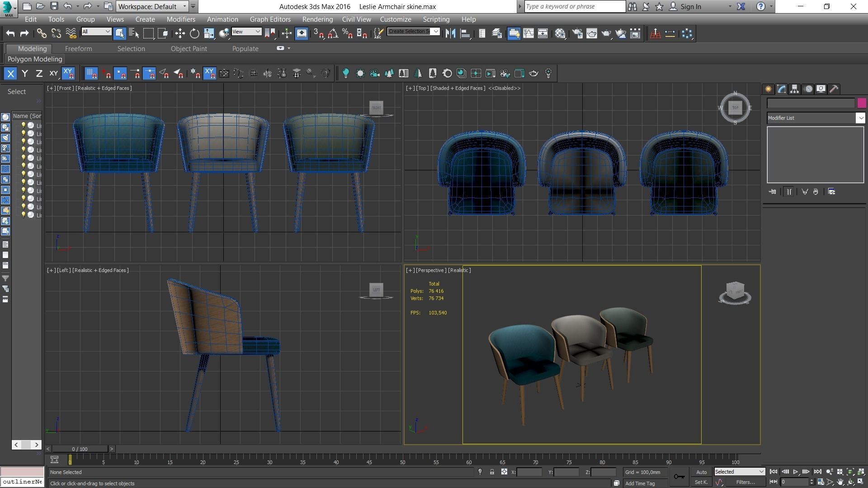Switch to the Object Paint ribbon tab

pyautogui.click(x=189, y=49)
